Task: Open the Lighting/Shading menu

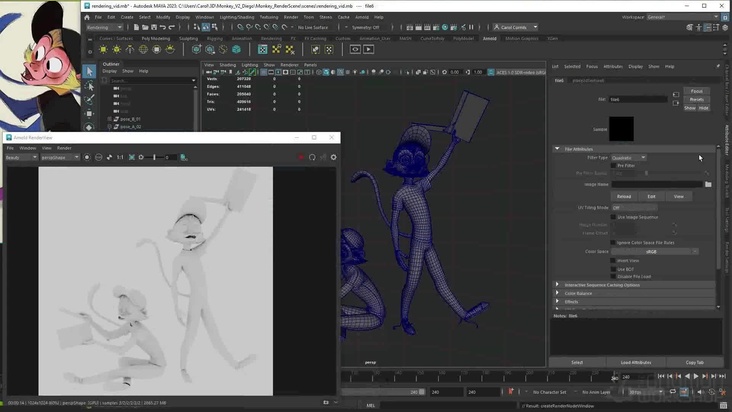Action: [237, 17]
